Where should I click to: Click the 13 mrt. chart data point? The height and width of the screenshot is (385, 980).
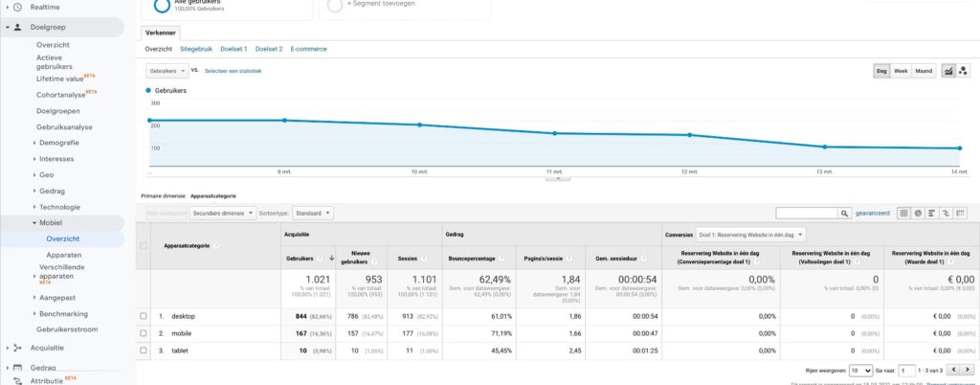coord(824,147)
